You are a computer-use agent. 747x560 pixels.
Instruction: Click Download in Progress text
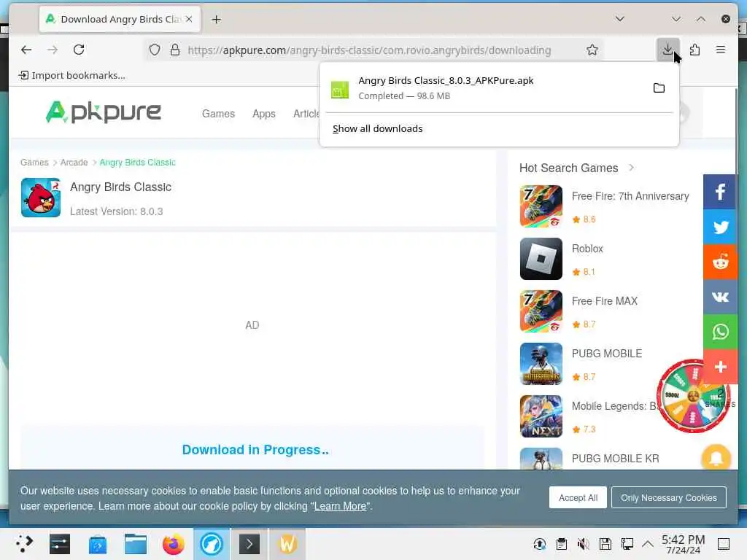[255, 450]
